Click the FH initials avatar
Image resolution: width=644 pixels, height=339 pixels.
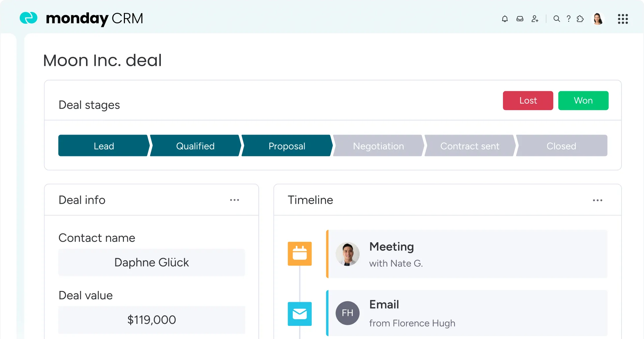(347, 313)
